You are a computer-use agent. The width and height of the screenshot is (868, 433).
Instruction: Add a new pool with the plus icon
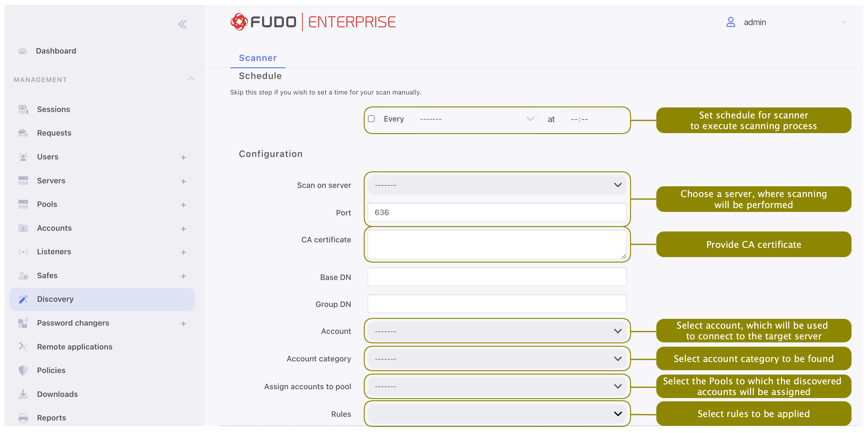click(x=183, y=205)
